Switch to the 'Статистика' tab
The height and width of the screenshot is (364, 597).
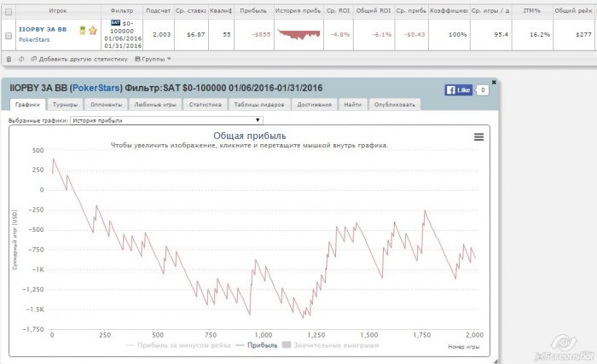coord(206,104)
